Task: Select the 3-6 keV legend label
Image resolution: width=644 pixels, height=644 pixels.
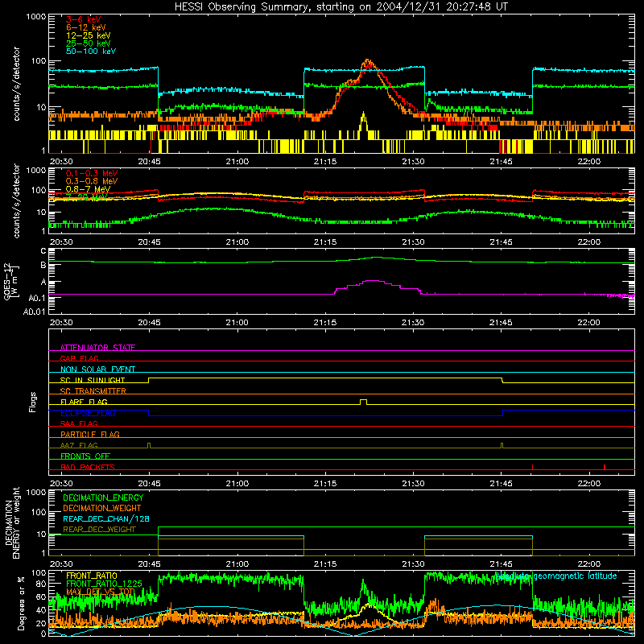Action: (x=84, y=19)
